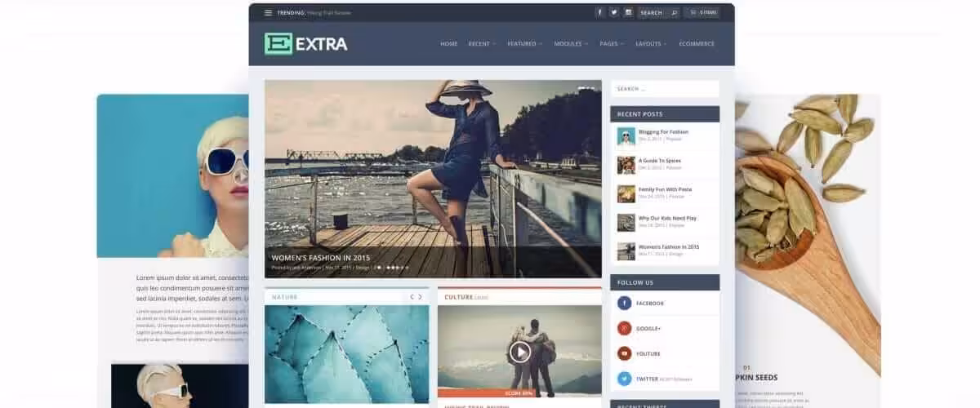
Task: Click the Nature section heading
Action: coord(285,297)
